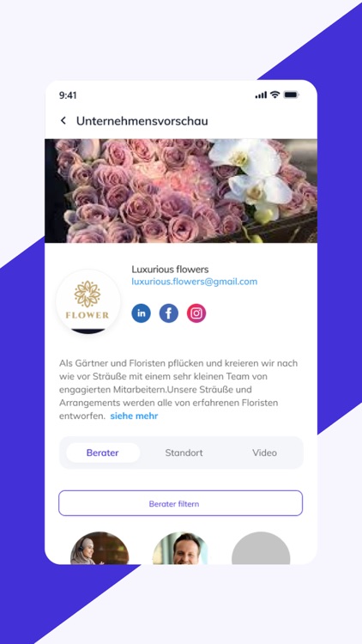The height and width of the screenshot is (644, 362).
Task: Click the luxurious.flowers@gmail.com email link
Action: (x=195, y=282)
